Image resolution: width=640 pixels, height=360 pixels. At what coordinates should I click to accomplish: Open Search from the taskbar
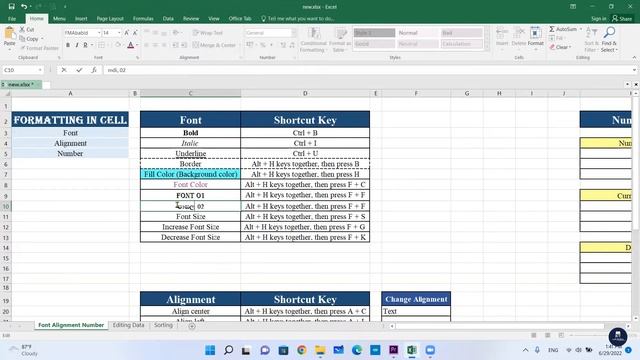pyautogui.click(x=229, y=350)
